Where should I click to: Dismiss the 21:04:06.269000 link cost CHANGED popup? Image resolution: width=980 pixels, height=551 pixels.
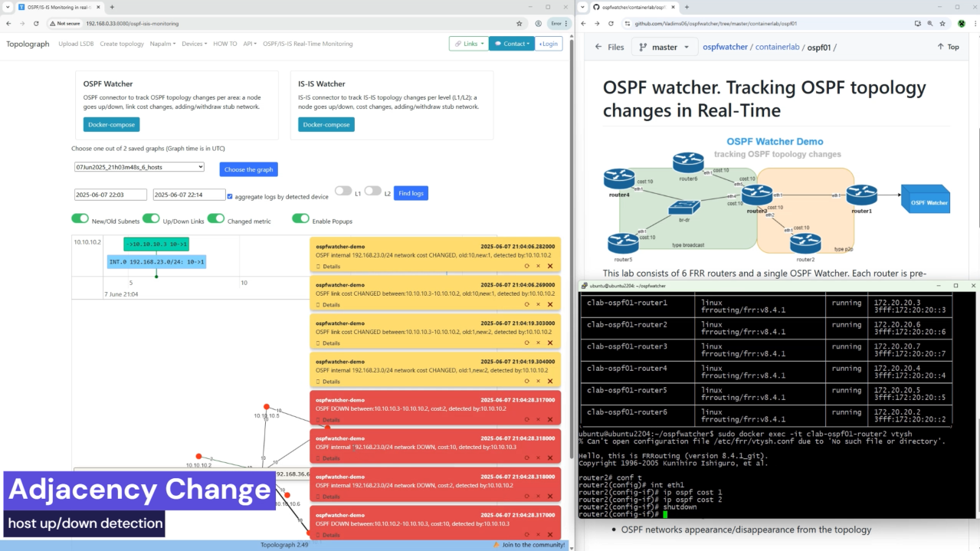(549, 304)
